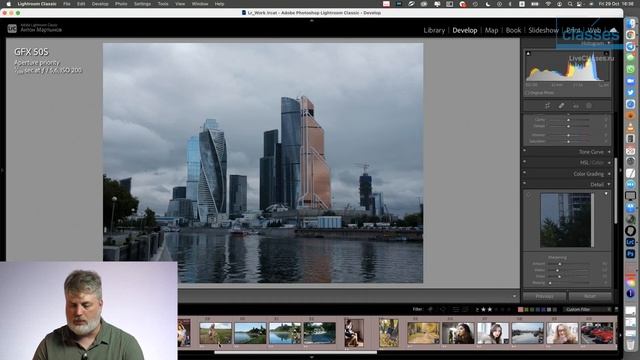This screenshot has height=360, width=640.
Task: Select the woman sitting on chair thumbnail
Action: (x=354, y=333)
